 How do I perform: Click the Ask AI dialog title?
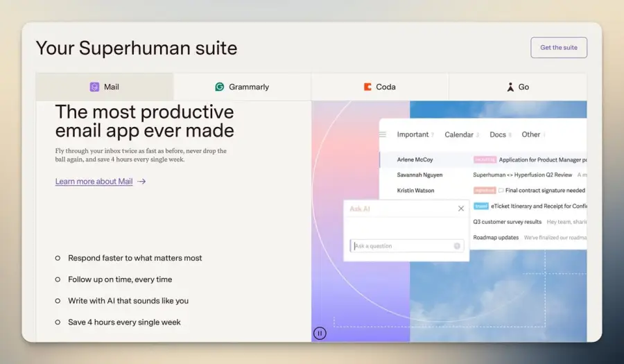click(x=360, y=209)
